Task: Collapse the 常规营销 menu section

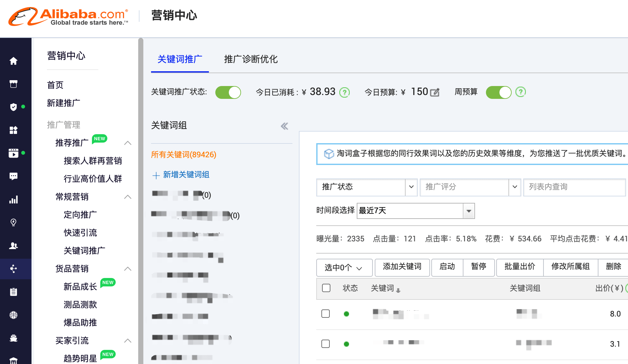Action: point(128,197)
